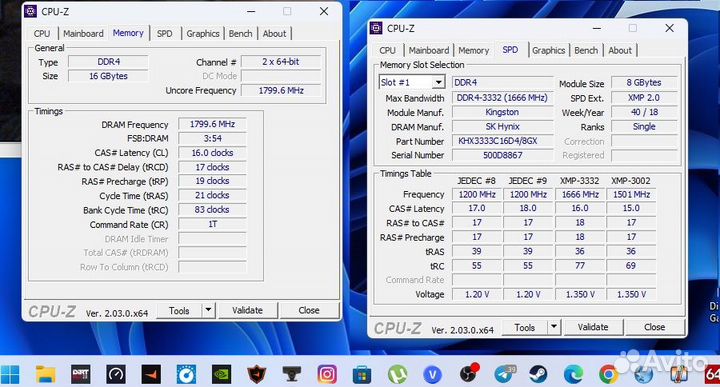Switch to Memory tab in SPD window
Screen dimensions: 720x387
[x=473, y=50]
